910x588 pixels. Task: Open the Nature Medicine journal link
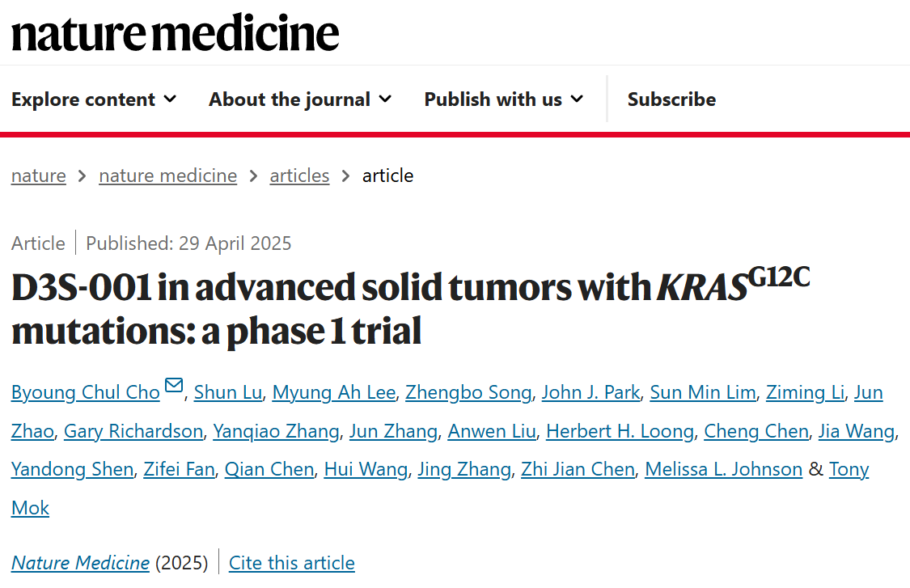point(80,563)
